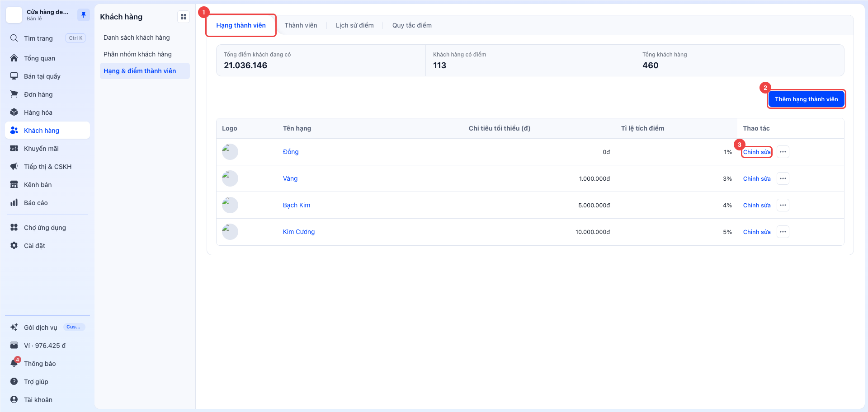Open more options for Vàng rank
Screen dimensions: 868x412
point(783,179)
